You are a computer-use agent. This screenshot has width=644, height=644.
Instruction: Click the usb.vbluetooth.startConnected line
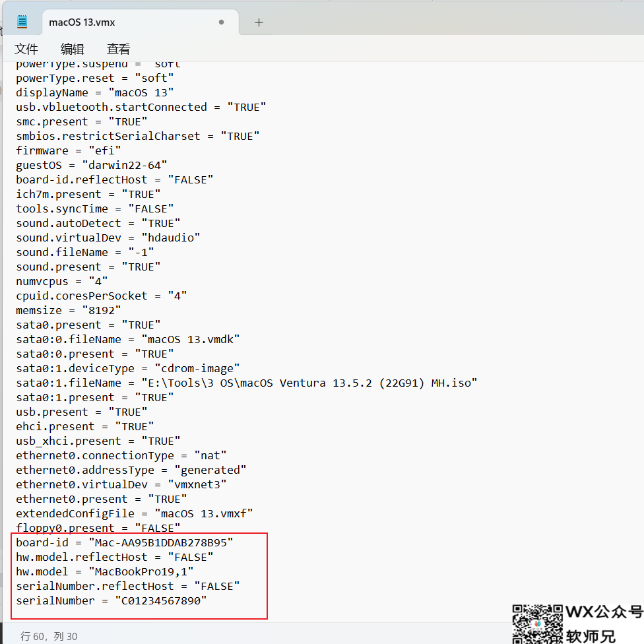[141, 107]
